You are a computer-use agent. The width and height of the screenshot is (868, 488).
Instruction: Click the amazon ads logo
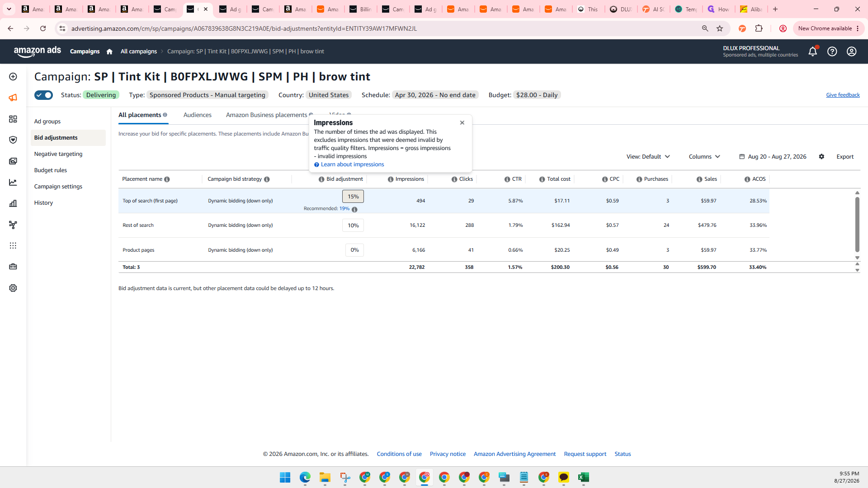(38, 52)
